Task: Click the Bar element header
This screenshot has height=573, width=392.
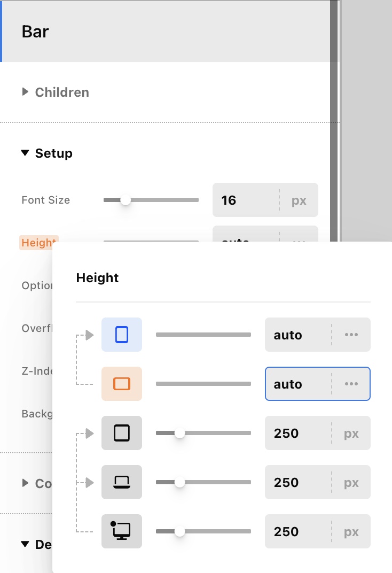Action: [x=160, y=32]
